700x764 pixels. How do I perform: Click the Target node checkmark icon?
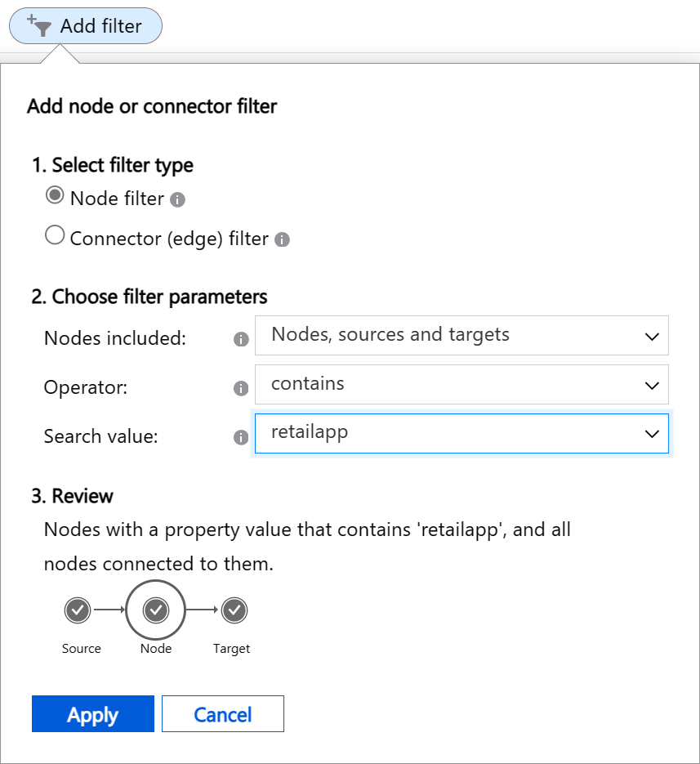pos(234,610)
